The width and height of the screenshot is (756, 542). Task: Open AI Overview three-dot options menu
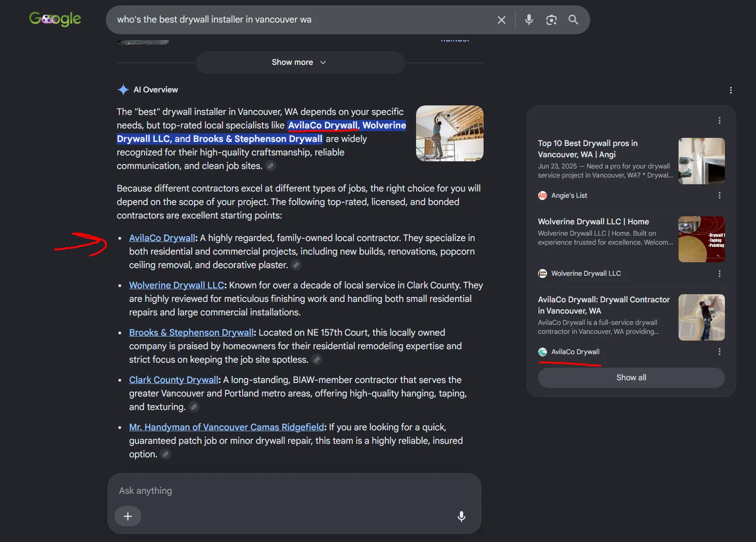[x=730, y=90]
